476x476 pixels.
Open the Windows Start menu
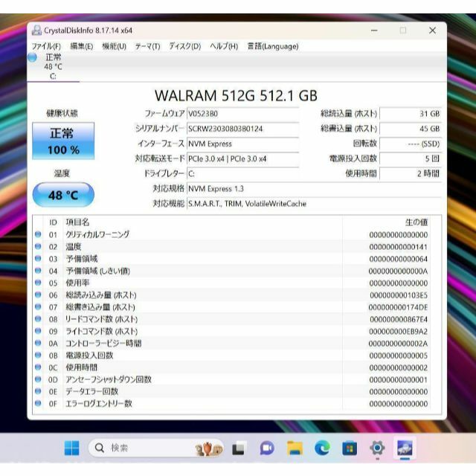(x=72, y=448)
